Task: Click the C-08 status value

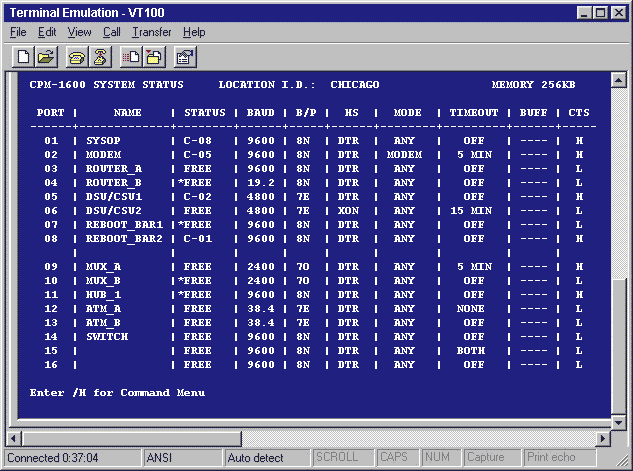Action: (x=197, y=140)
